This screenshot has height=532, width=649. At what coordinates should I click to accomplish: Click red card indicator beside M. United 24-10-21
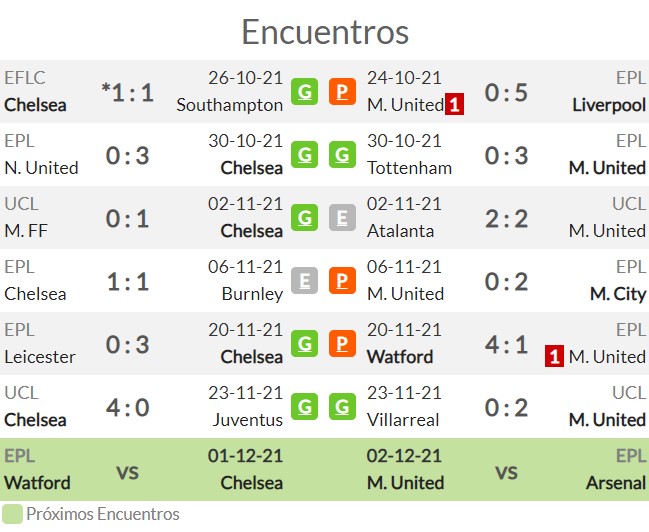(x=454, y=104)
